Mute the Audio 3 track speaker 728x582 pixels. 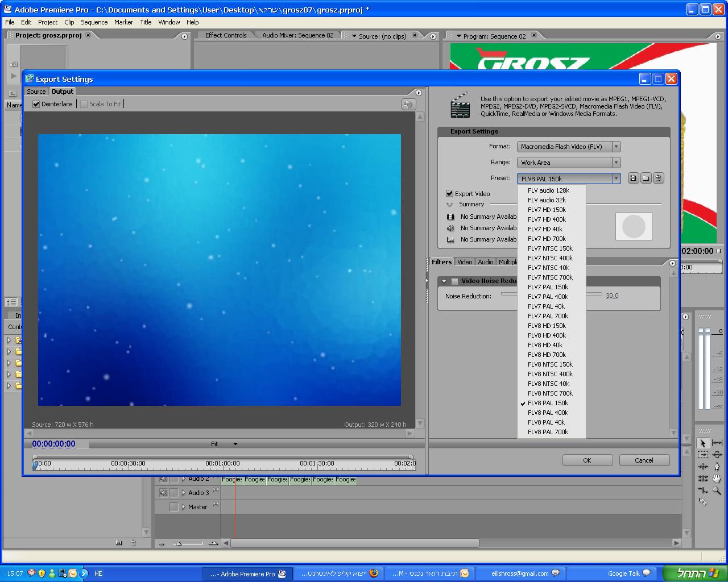(x=164, y=493)
